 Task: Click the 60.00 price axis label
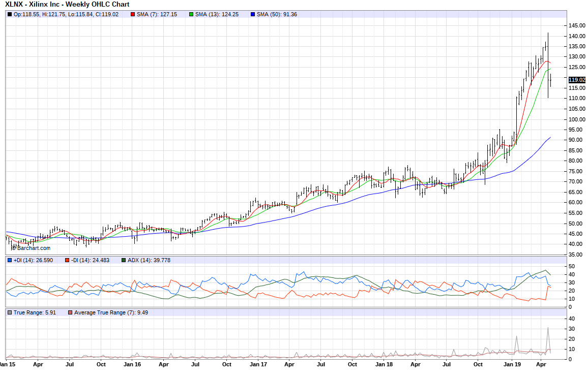pyautogui.click(x=576, y=203)
